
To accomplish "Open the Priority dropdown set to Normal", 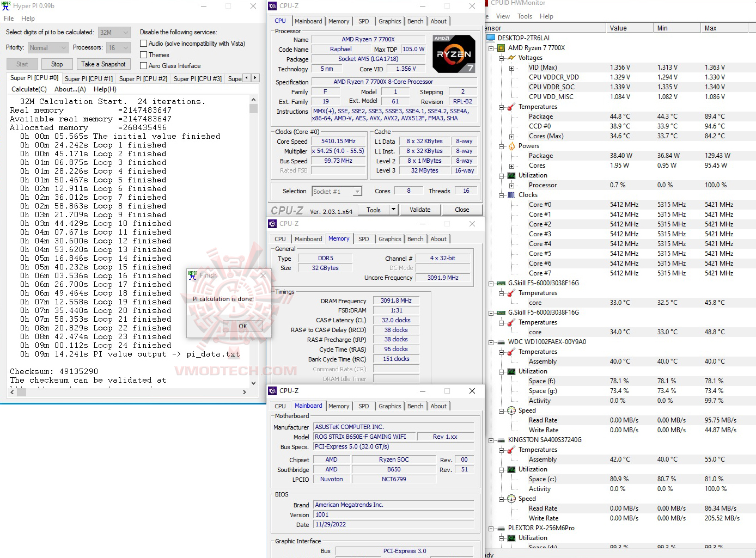I will click(48, 48).
